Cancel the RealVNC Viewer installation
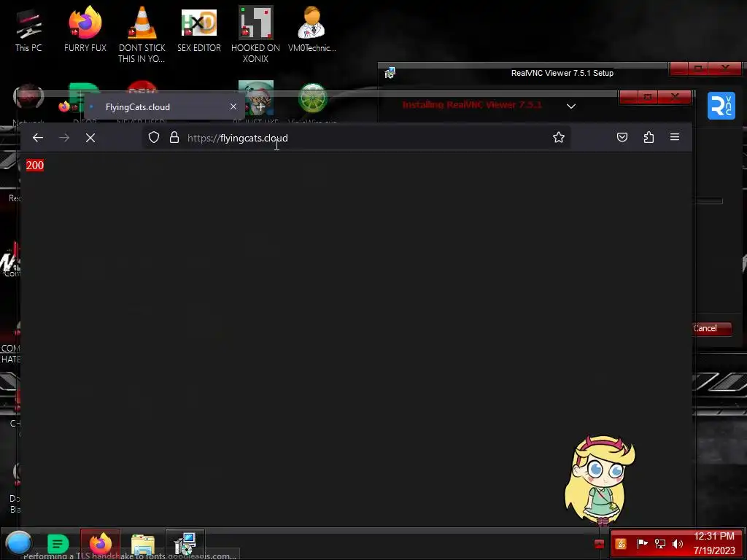 tap(711, 328)
